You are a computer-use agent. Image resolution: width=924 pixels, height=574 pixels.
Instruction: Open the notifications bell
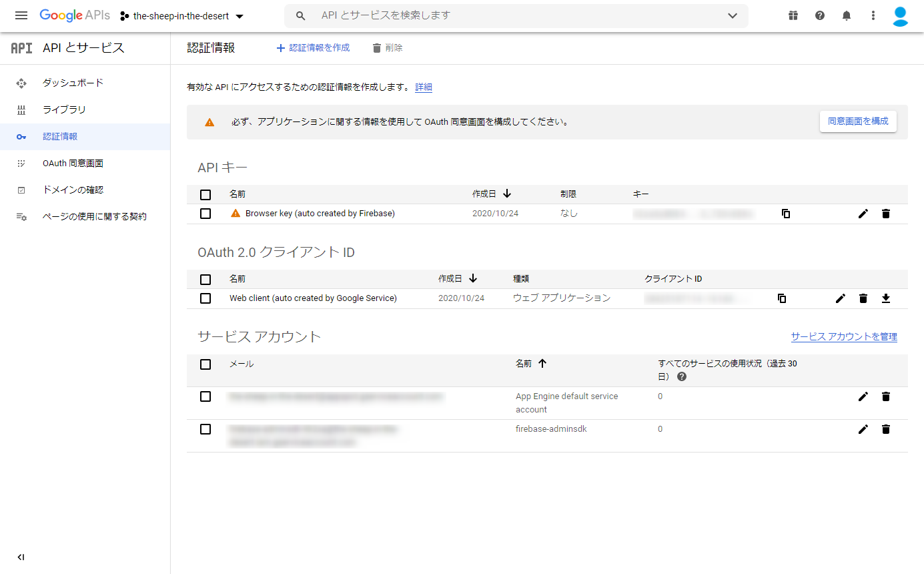[846, 15]
